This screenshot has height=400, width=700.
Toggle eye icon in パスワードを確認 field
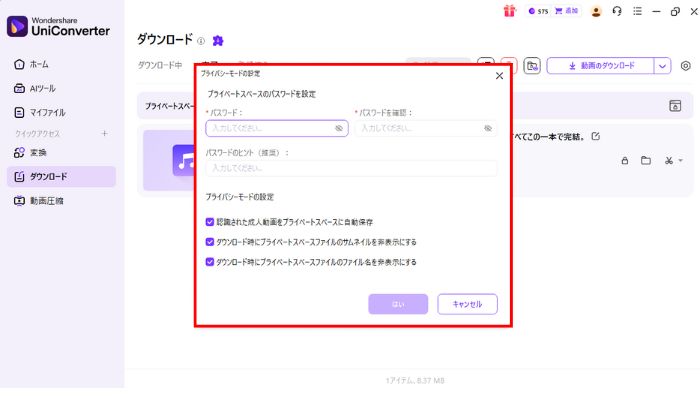click(488, 129)
